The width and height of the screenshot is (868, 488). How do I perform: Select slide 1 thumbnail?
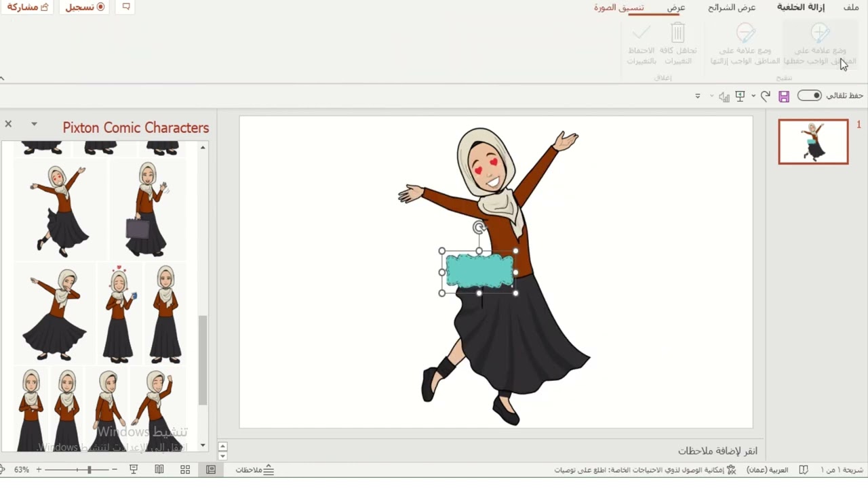tap(813, 142)
